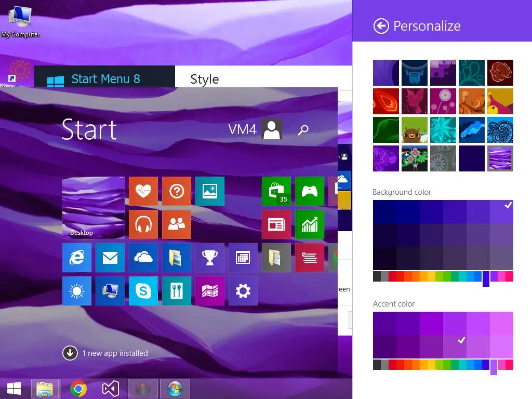Image resolution: width=532 pixels, height=399 pixels.
Task: Open Visual Studio from the taskbar
Action: click(111, 389)
